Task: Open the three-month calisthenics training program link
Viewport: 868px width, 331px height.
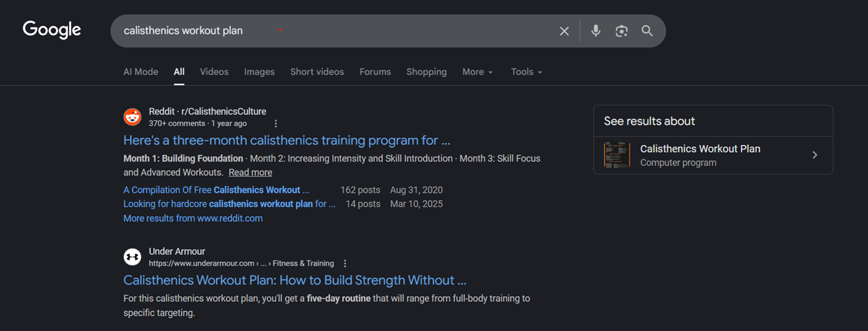Action: [287, 140]
